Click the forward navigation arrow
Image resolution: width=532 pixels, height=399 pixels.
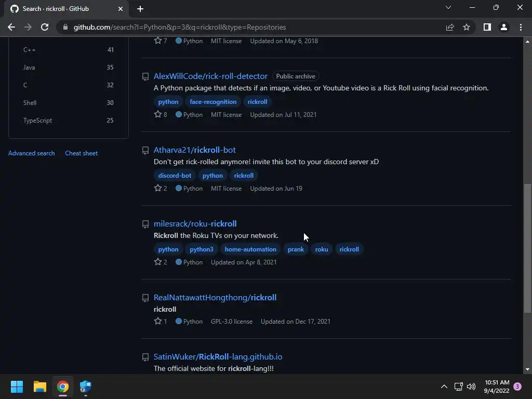pos(28,27)
